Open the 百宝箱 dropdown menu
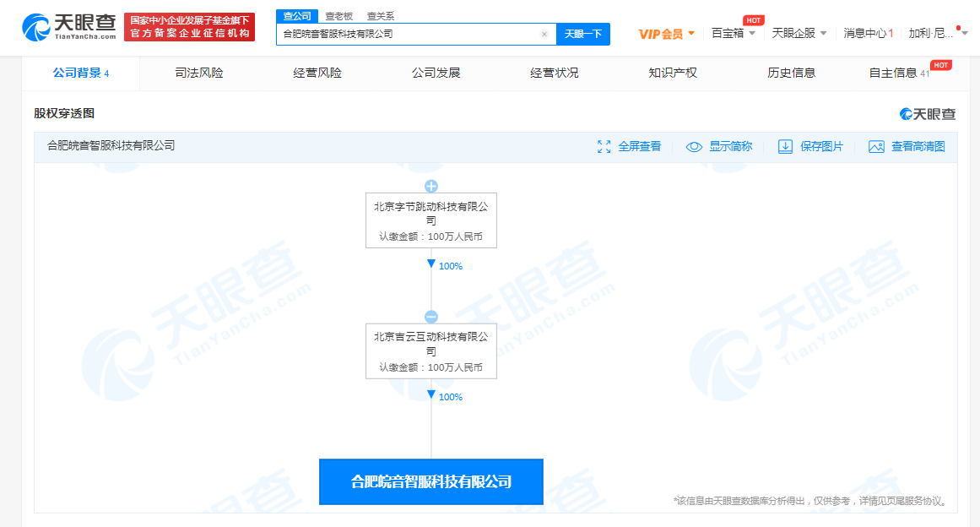This screenshot has width=980, height=527. coord(734,33)
